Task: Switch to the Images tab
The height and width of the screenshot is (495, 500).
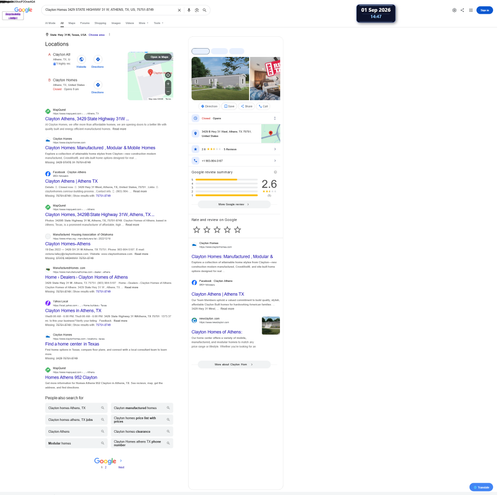Action: click(x=116, y=23)
